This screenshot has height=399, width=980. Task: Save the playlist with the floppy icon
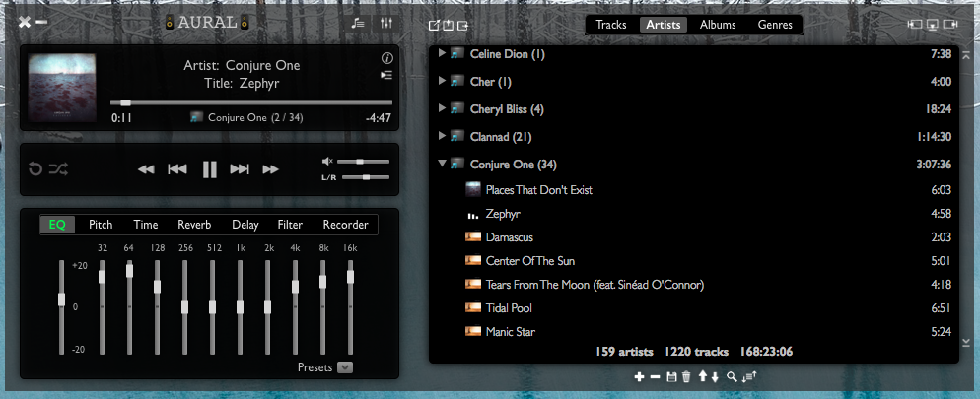point(671,376)
